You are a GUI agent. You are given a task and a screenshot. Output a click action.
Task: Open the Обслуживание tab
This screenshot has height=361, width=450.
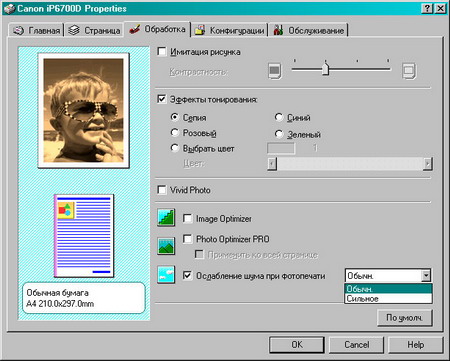pyautogui.click(x=308, y=30)
